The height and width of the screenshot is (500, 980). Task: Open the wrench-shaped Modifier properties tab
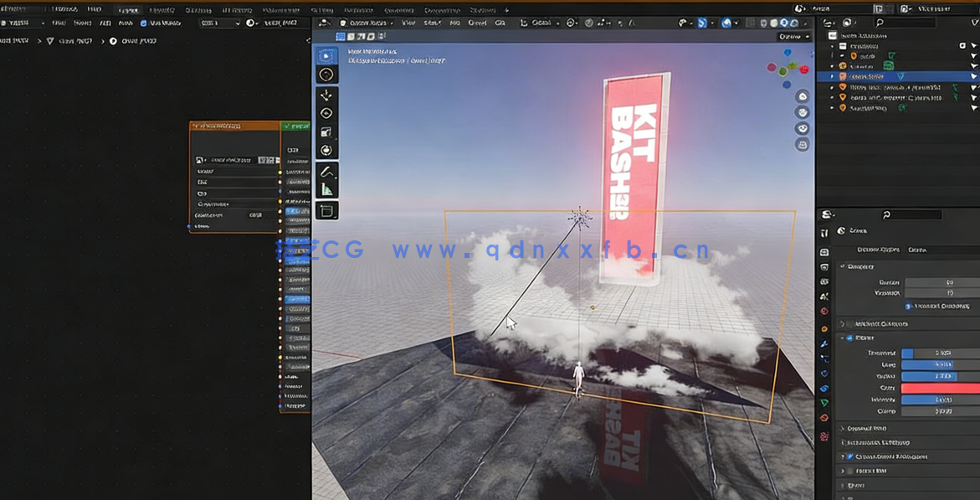(824, 344)
